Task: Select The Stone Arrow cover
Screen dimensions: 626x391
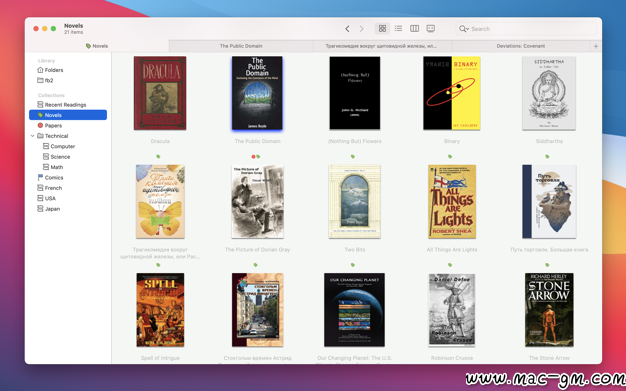Action: pyautogui.click(x=549, y=310)
